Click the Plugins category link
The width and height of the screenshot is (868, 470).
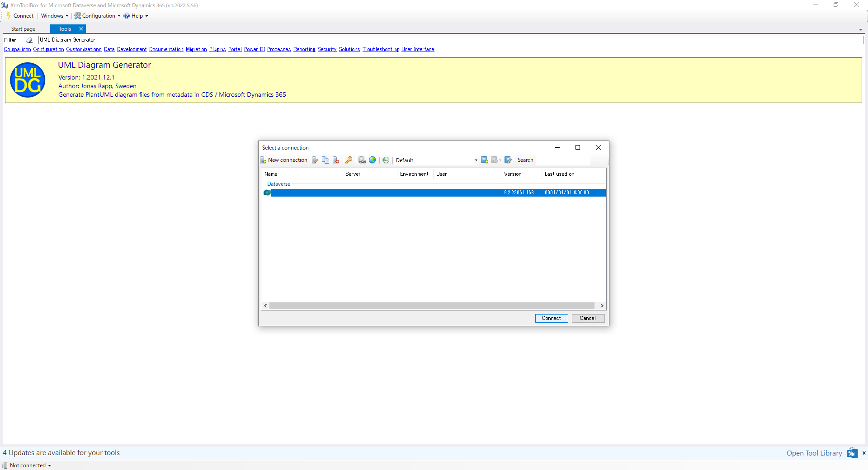pos(217,49)
